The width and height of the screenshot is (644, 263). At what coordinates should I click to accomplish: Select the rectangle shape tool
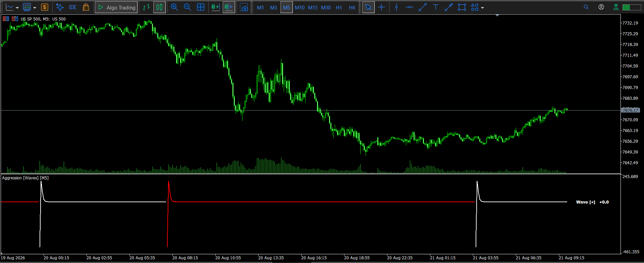click(462, 7)
